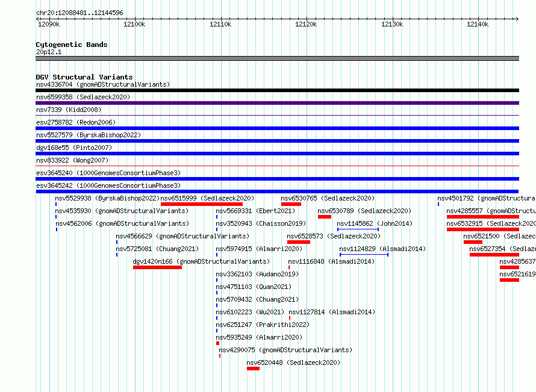
Task: Click the nsv6102223 (Wu2021) label
Action: 250,312
